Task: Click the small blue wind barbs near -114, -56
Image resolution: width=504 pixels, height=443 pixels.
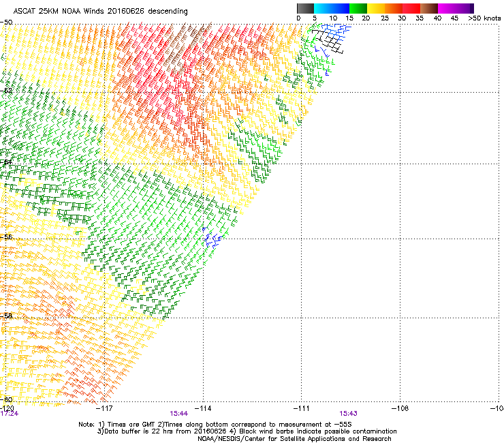Action: [212, 237]
